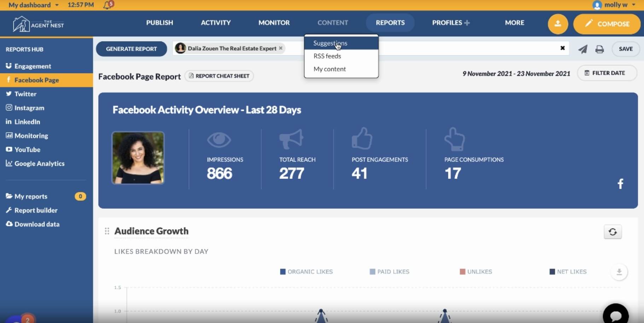Switch to the Monitor tab
Screen dimensions: 644x323
point(274,23)
